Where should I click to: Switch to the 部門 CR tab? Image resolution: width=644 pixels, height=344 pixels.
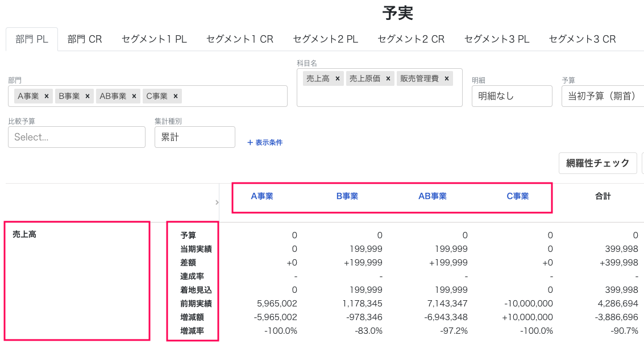pos(85,39)
